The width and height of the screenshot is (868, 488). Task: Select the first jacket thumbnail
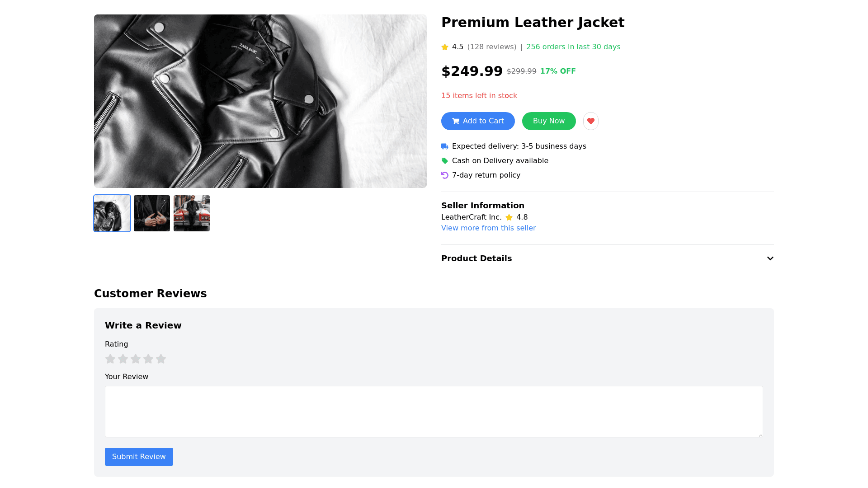(x=112, y=213)
